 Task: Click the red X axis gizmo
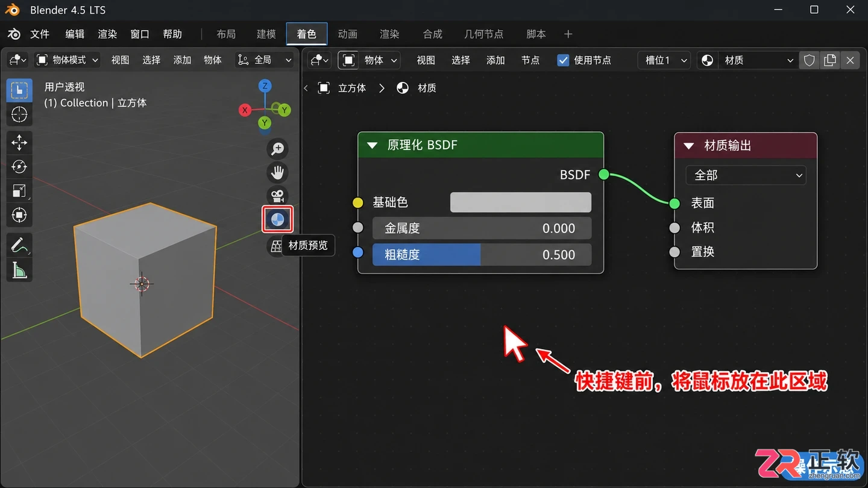tap(245, 110)
